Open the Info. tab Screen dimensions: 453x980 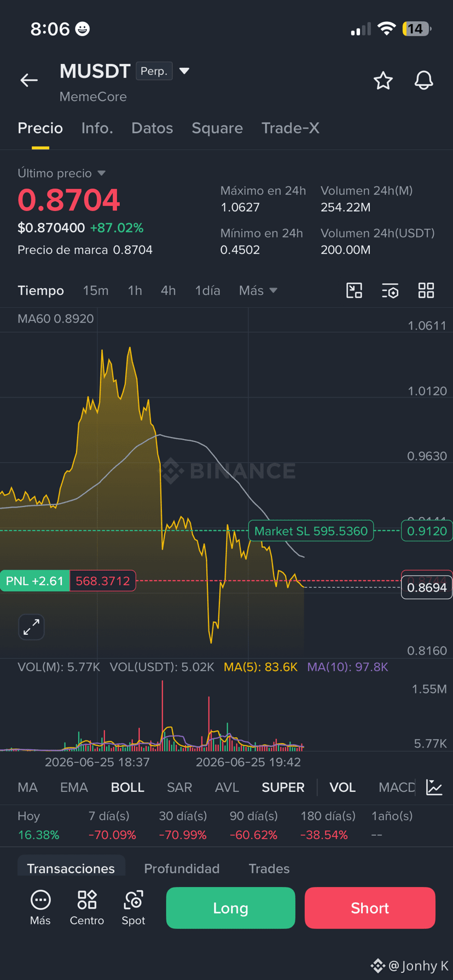point(97,128)
